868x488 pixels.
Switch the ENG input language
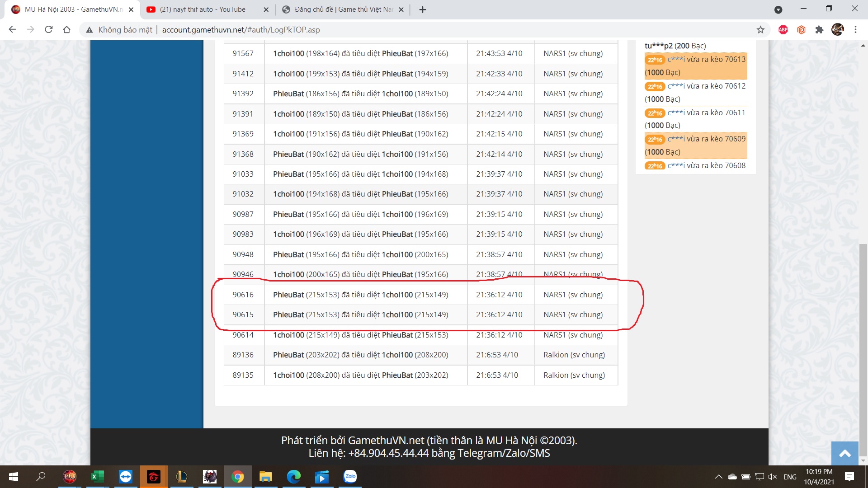click(x=790, y=477)
